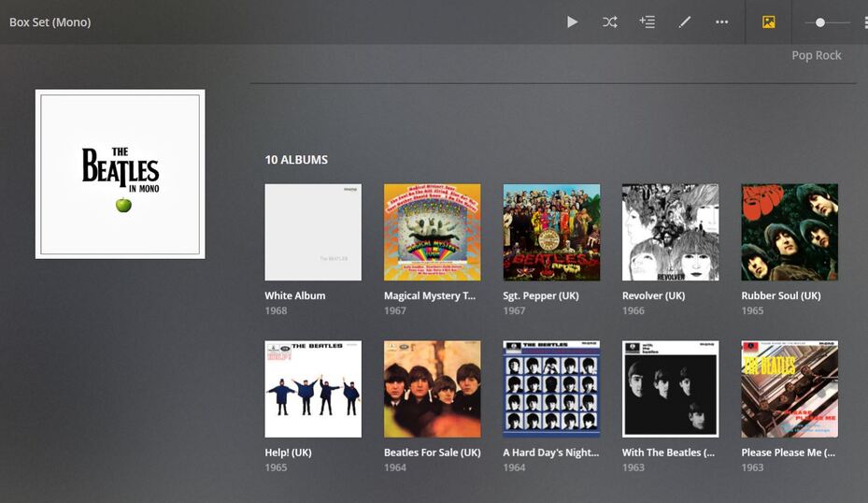
Task: Play the Box Set (Mono) collection
Action: point(573,22)
